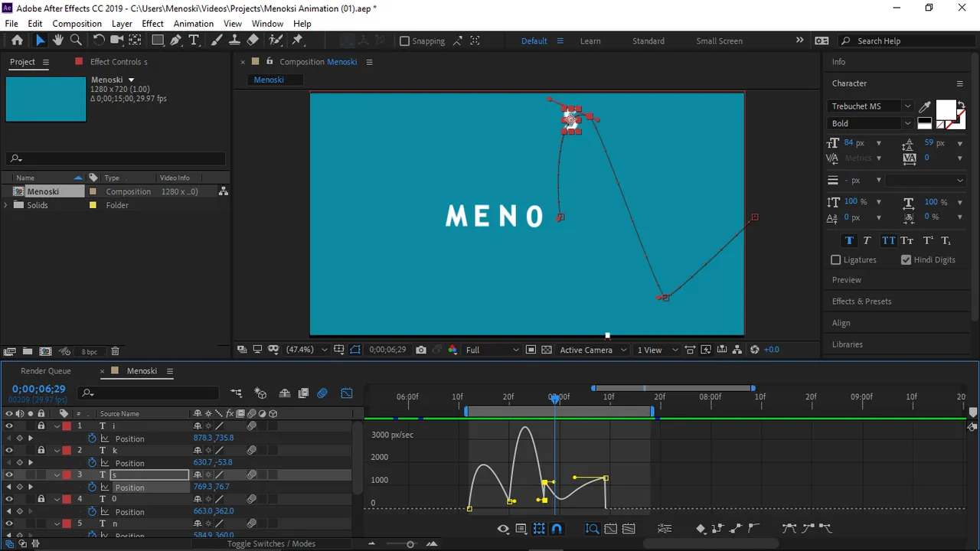Click the Search Help input field
This screenshot has width=980, height=551.
click(908, 41)
